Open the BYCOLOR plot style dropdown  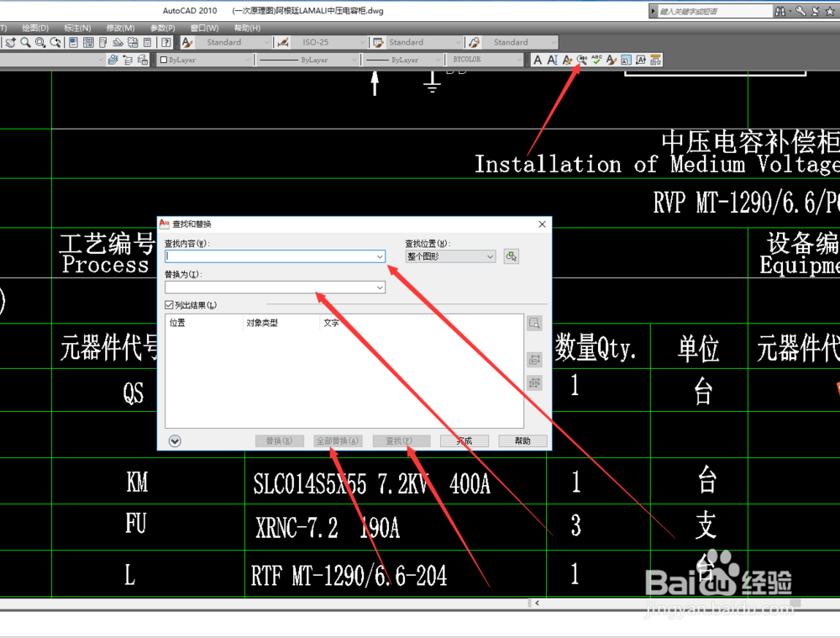click(x=486, y=60)
